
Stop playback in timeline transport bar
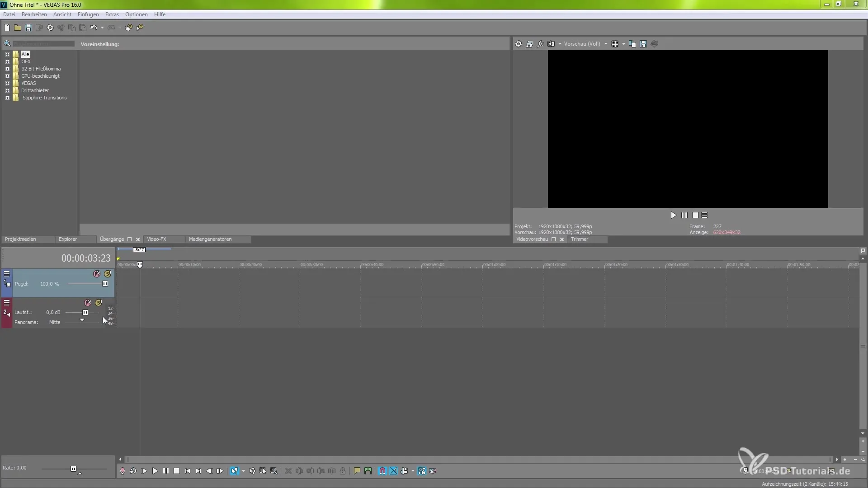point(177,471)
